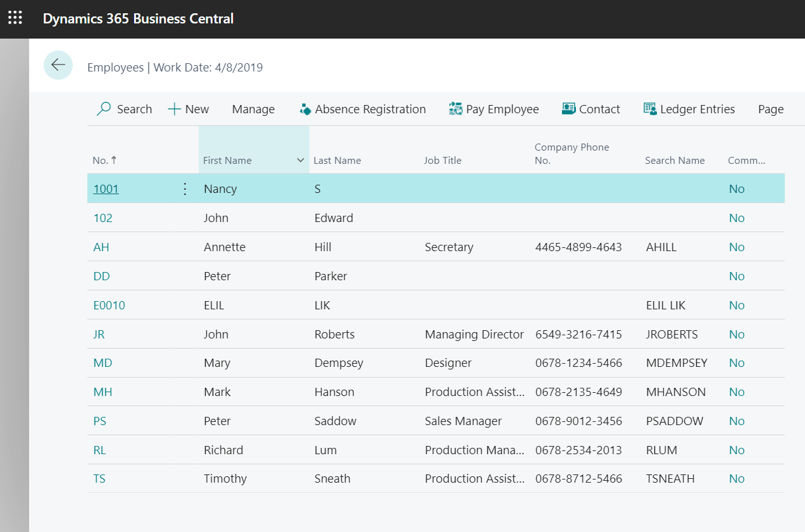Click the Contact card icon

click(568, 109)
